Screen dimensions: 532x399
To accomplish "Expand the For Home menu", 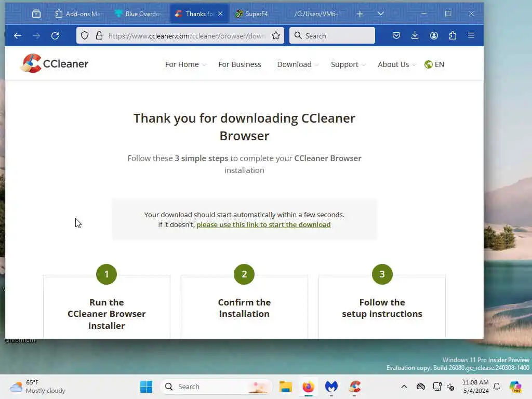I will 185,64.
